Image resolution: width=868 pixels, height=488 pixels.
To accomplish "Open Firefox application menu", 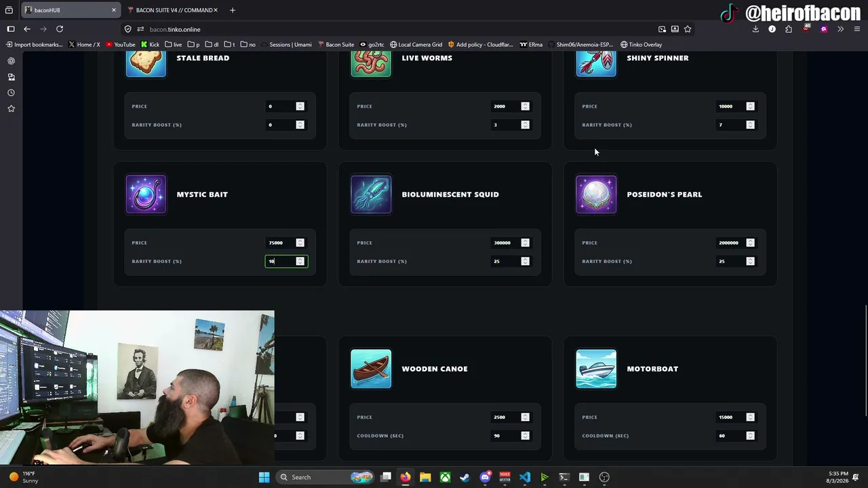I will point(857,29).
